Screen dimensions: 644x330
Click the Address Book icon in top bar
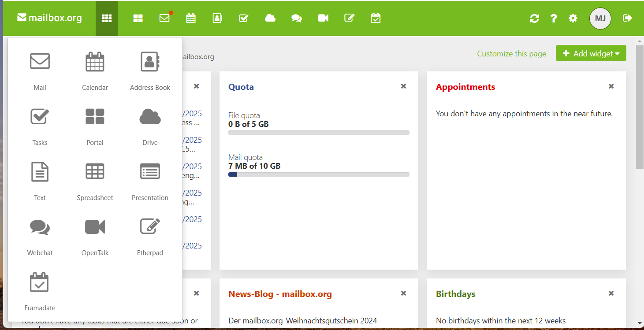[217, 18]
